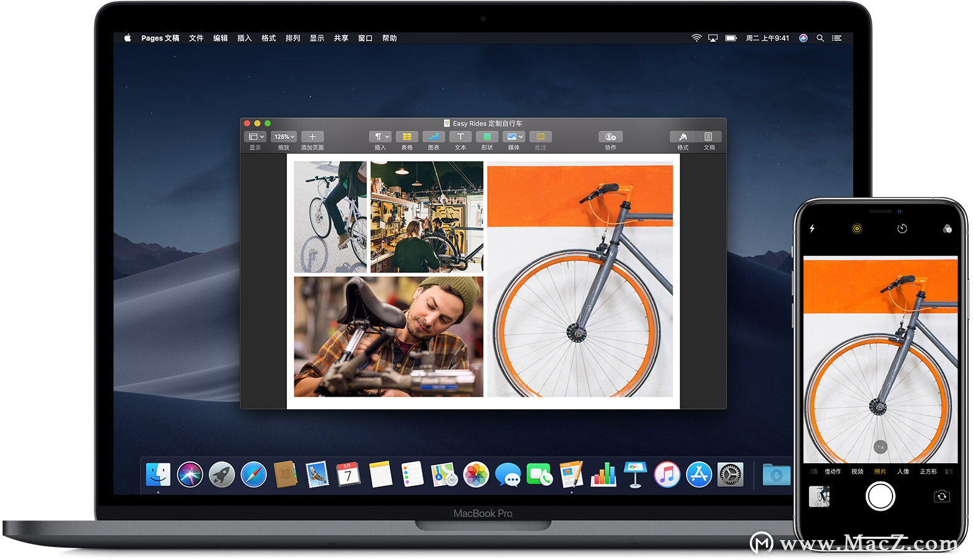
Task: Open Reminders in the Dock
Action: point(412,475)
